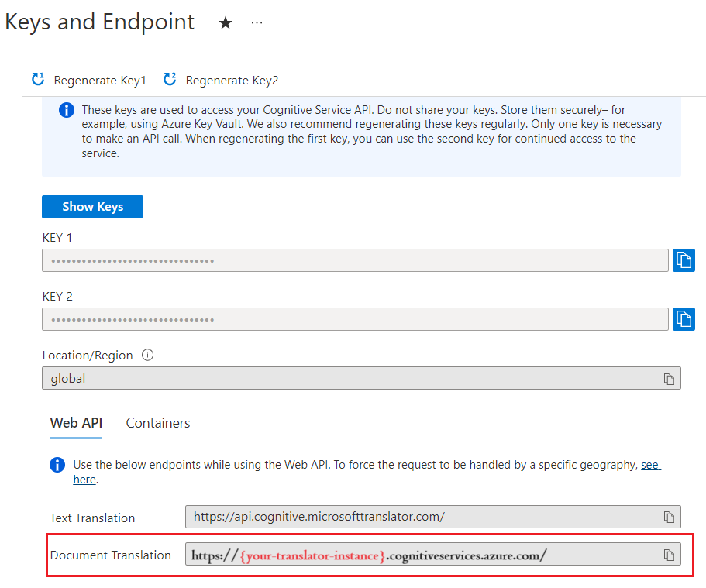Viewport: 706px width, 588px height.
Task: Copy KEY 2 to clipboard
Action: (684, 319)
